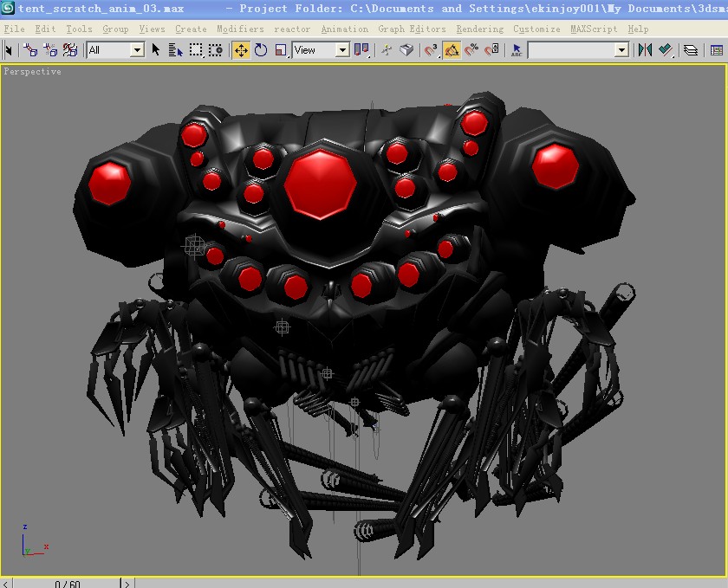Open the selection filter All dropdown

click(115, 50)
